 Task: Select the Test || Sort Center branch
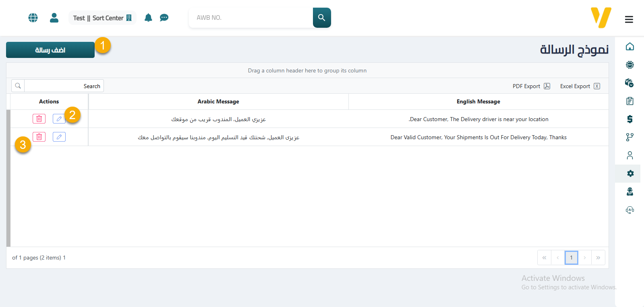point(102,18)
